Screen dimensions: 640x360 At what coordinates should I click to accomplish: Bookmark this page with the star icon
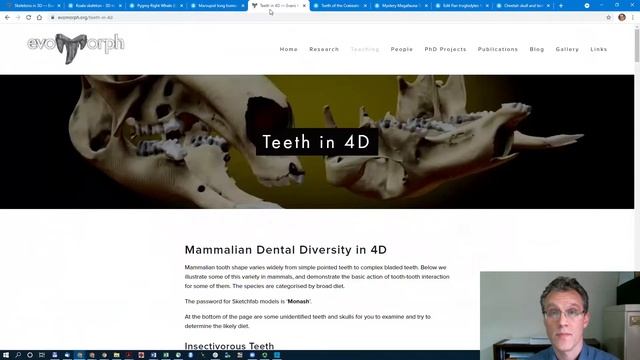click(x=609, y=18)
